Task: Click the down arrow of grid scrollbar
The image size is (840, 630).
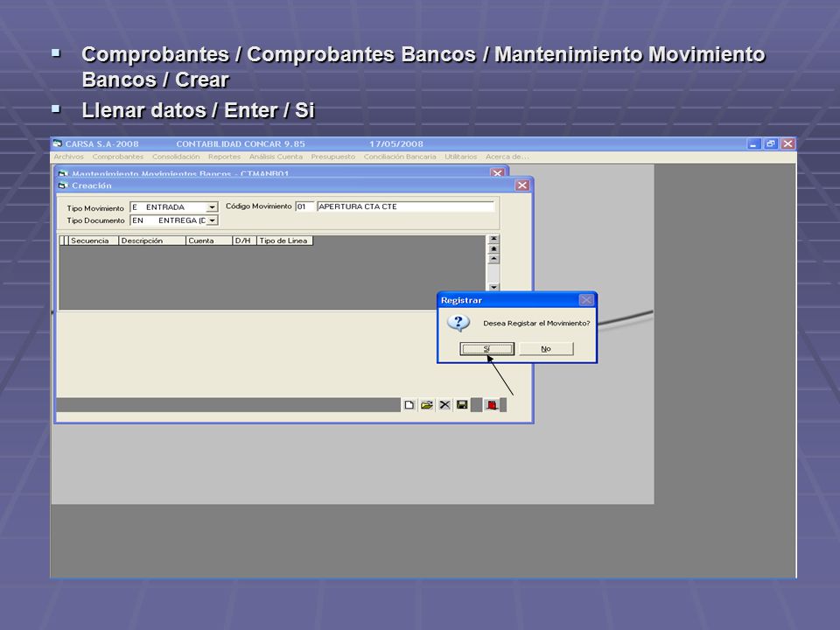Action: pyautogui.click(x=493, y=287)
